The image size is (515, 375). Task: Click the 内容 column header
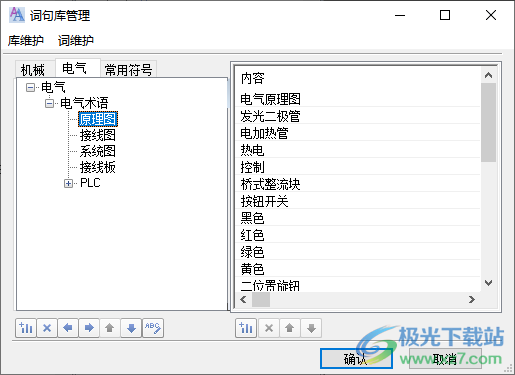coord(253,78)
